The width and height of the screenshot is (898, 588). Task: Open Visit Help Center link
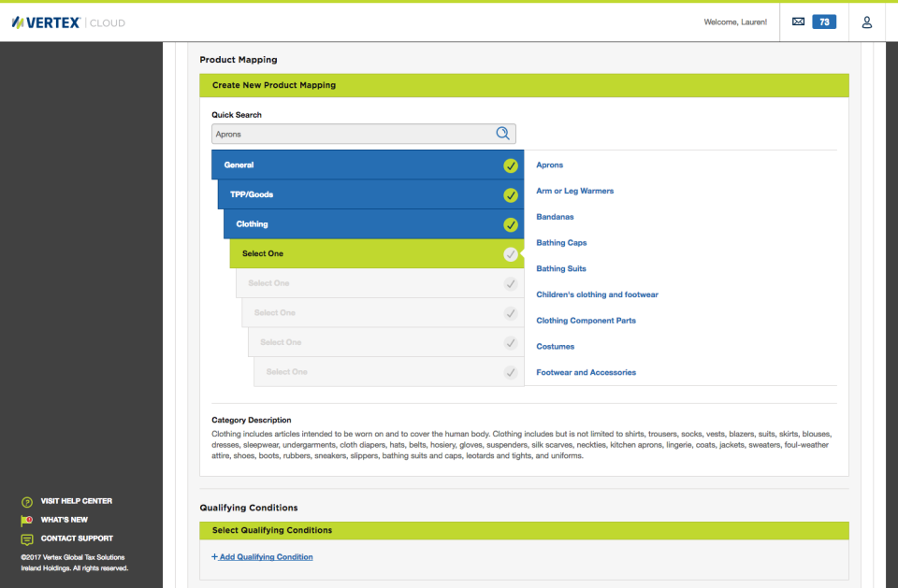pos(76,501)
